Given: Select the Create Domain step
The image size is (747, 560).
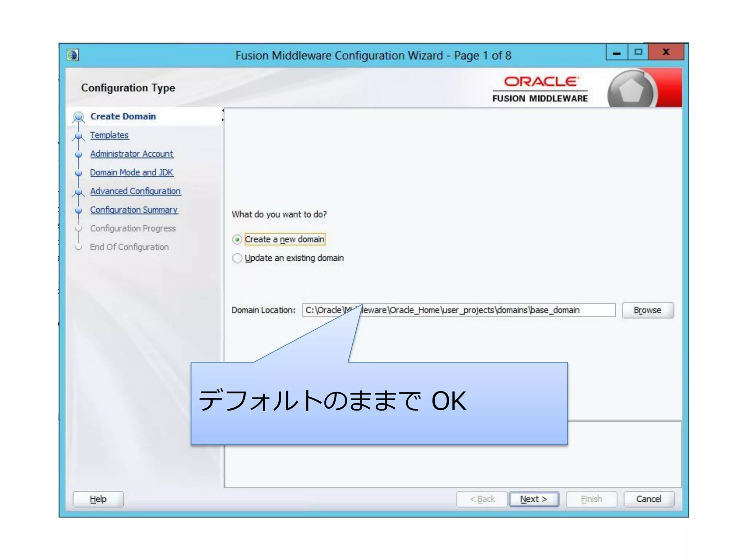Looking at the screenshot, I should click(x=123, y=116).
